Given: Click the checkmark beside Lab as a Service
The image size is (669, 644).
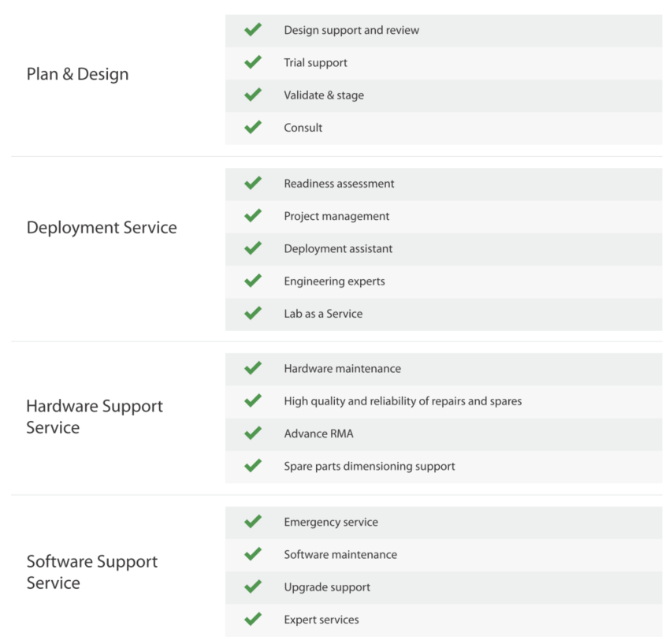Looking at the screenshot, I should click(253, 313).
